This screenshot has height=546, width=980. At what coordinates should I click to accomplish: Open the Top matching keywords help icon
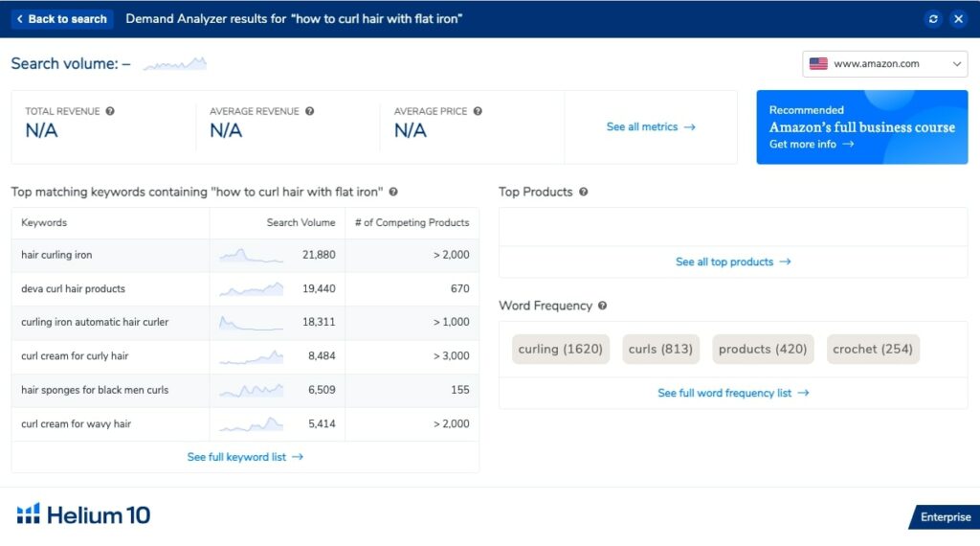point(393,192)
